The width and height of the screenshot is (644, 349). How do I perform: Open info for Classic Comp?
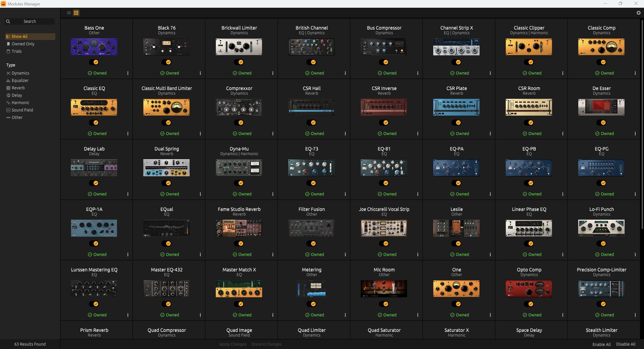click(635, 73)
